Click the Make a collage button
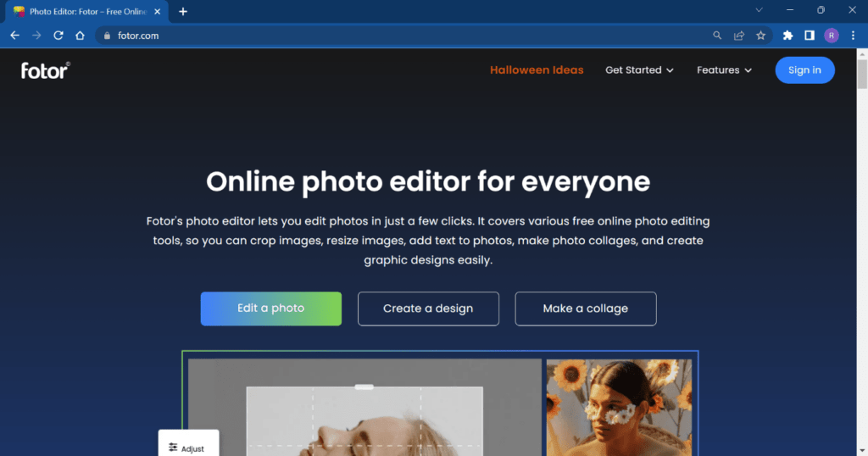 585,309
